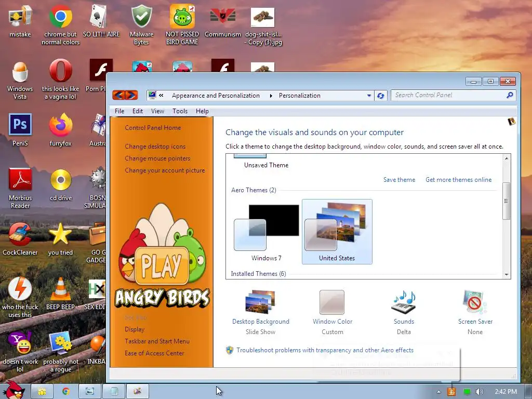Viewport: 532px width, 399px height.
Task: Open the View menu
Action: point(157,111)
